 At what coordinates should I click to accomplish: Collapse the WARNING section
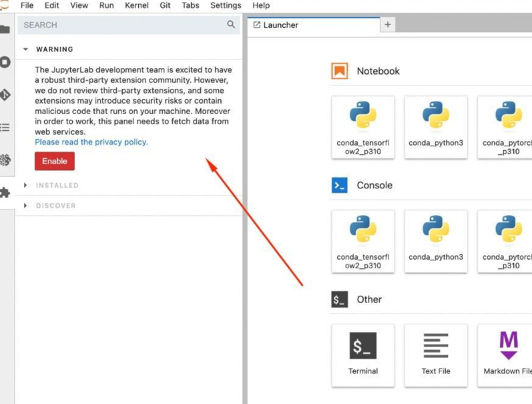click(x=26, y=49)
